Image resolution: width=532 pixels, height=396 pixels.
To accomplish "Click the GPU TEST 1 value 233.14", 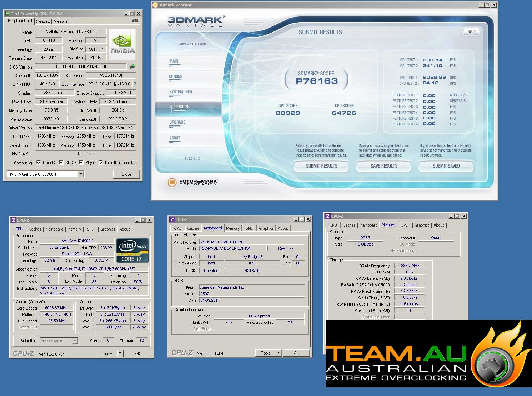I will (432, 60).
